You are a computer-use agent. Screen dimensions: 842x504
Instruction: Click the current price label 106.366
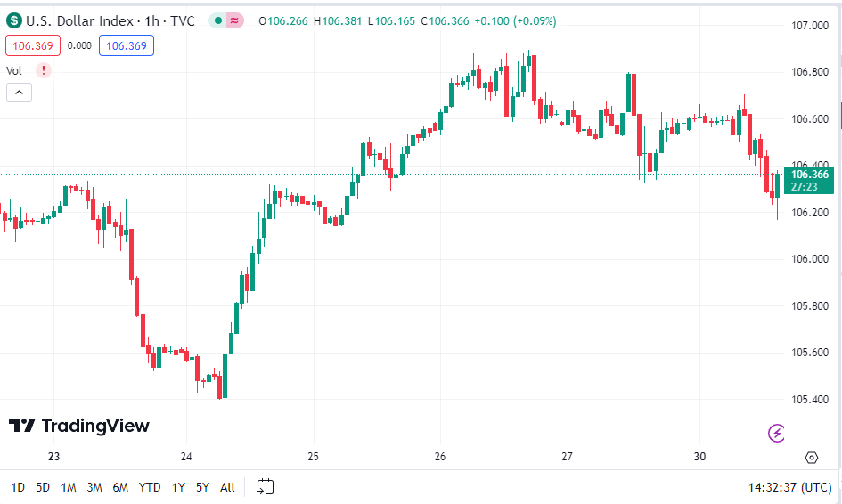(809, 175)
